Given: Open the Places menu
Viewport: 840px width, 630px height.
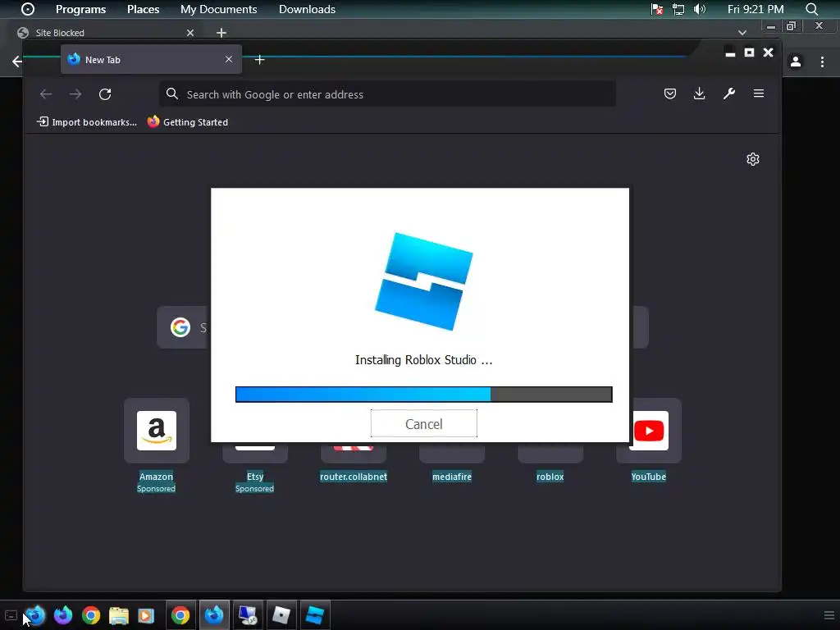Looking at the screenshot, I should point(143,9).
